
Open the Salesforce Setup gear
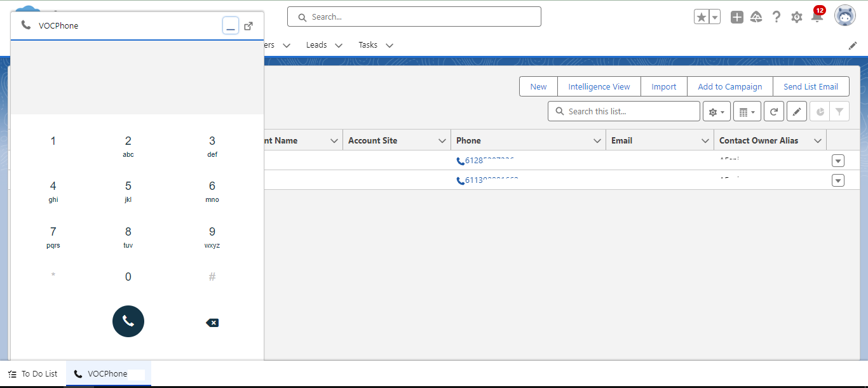click(x=796, y=17)
